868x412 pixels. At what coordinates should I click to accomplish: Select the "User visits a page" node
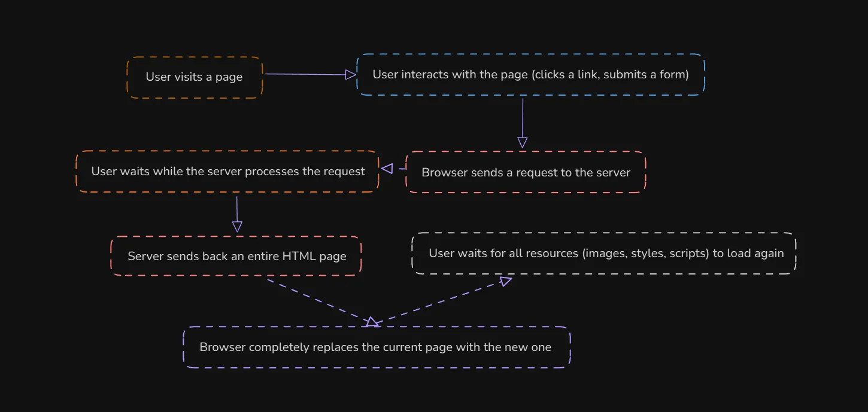[x=195, y=77]
